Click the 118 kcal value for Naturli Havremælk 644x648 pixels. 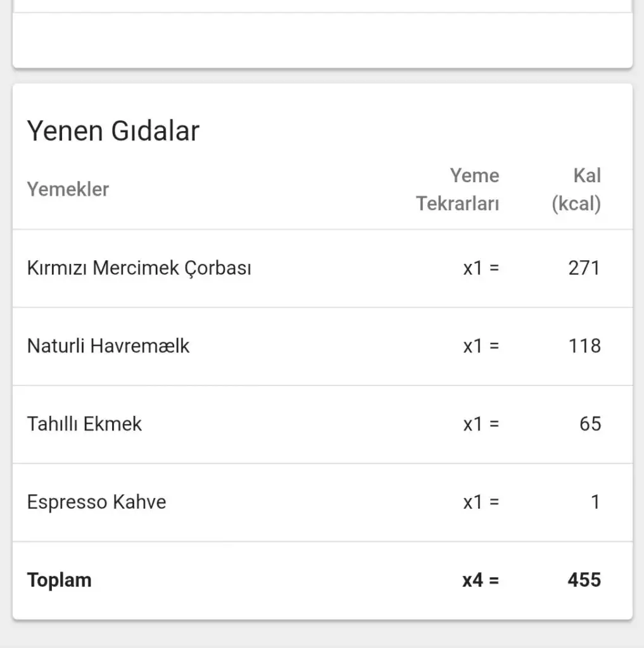pos(584,346)
